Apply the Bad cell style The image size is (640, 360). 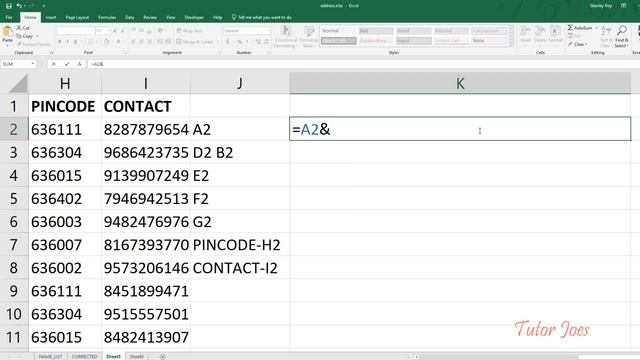[x=376, y=31]
